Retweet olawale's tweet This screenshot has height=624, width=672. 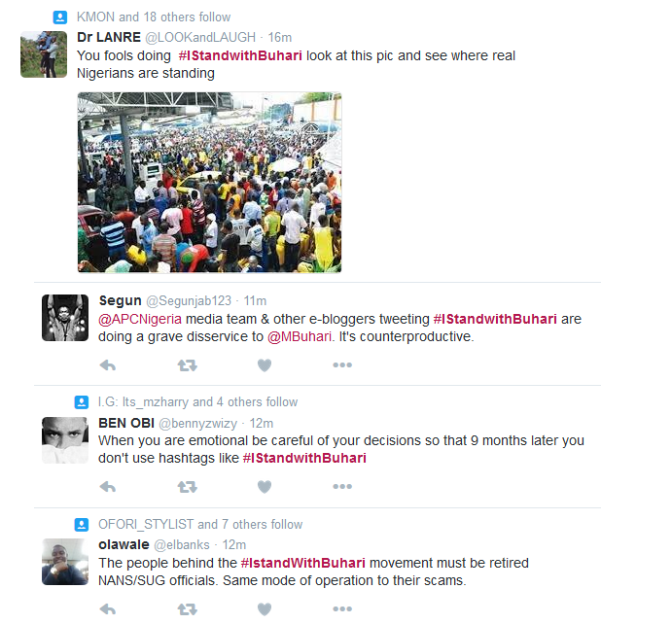(x=188, y=609)
